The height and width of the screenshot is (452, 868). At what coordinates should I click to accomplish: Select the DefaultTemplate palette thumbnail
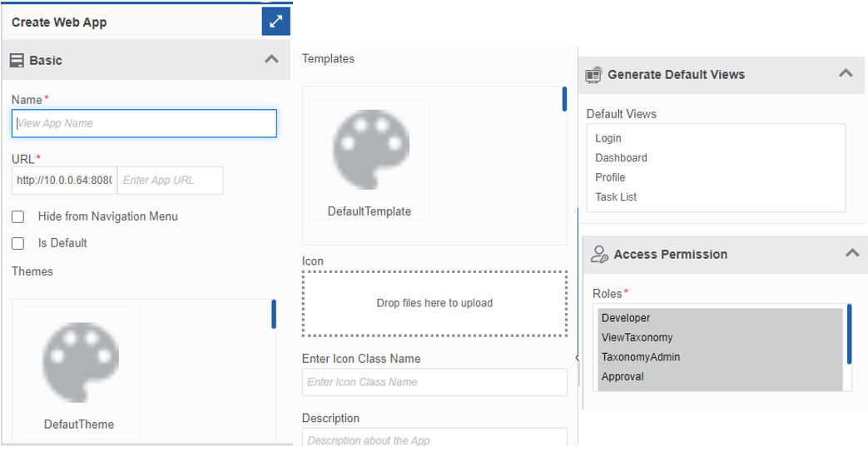(370, 150)
